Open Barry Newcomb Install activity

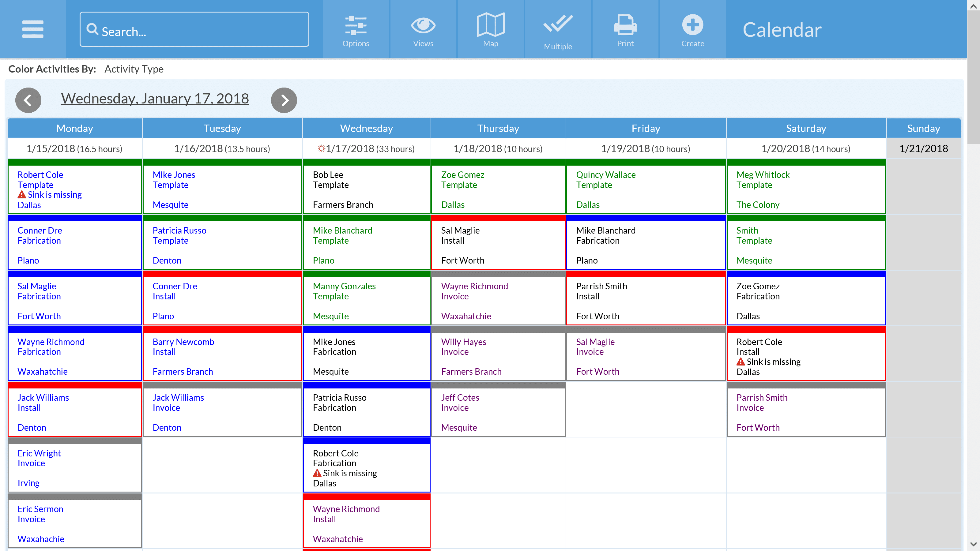[x=222, y=354]
